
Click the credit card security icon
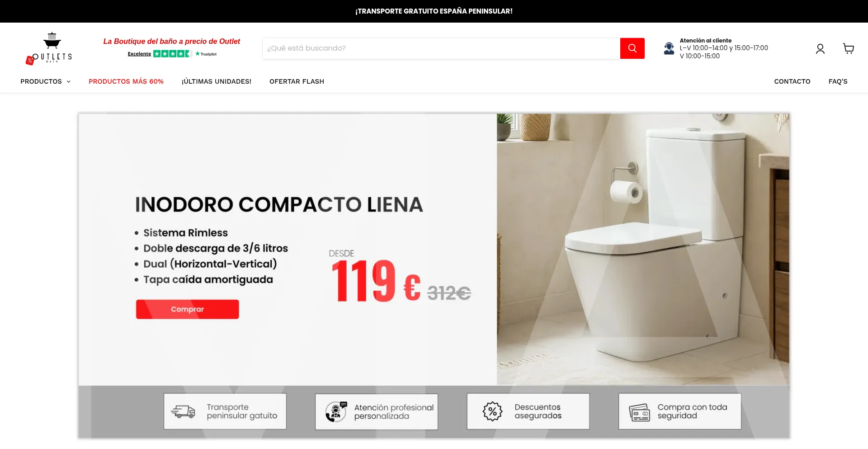pos(639,412)
